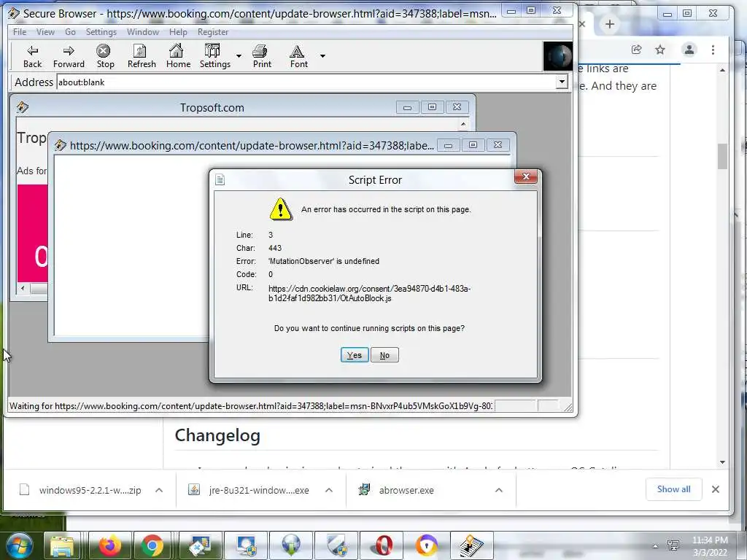Click the Script Error document icon
747x560 pixels.
[220, 179]
